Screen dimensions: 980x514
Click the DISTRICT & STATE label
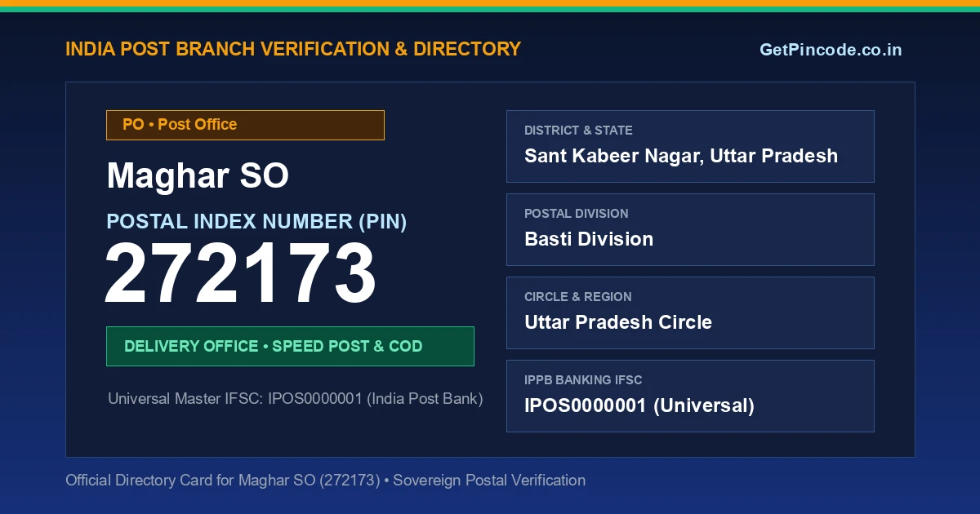(x=578, y=131)
